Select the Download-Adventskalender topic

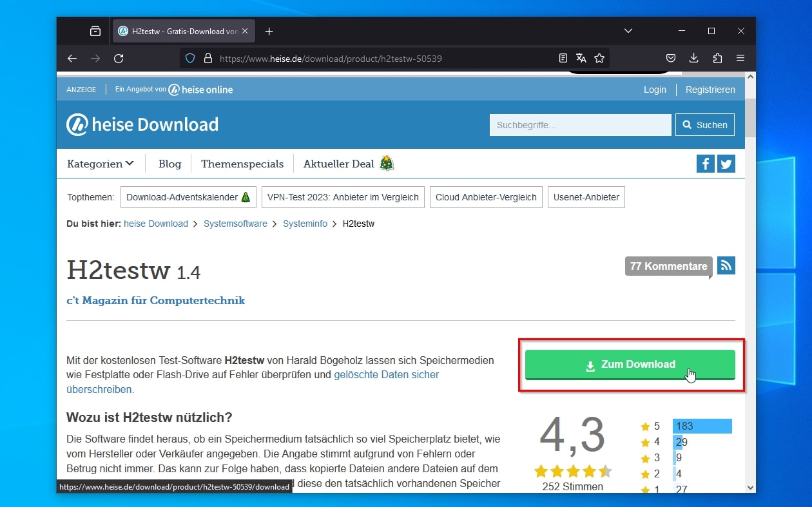pyautogui.click(x=188, y=197)
